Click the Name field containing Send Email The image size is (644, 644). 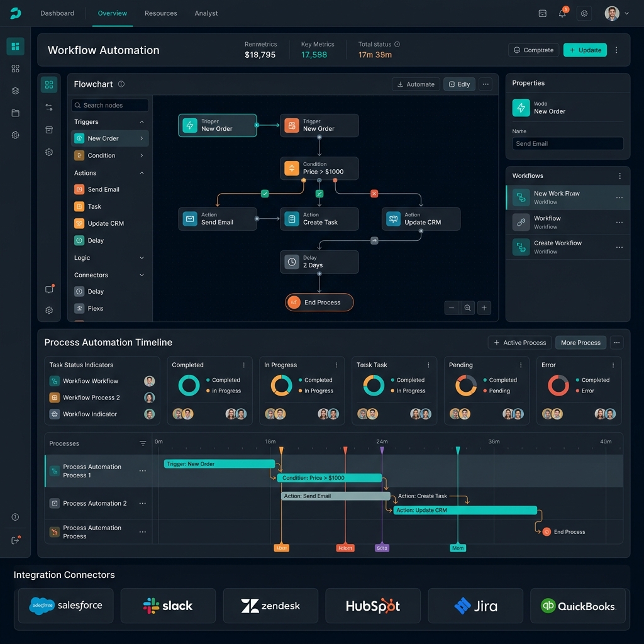coord(568,143)
